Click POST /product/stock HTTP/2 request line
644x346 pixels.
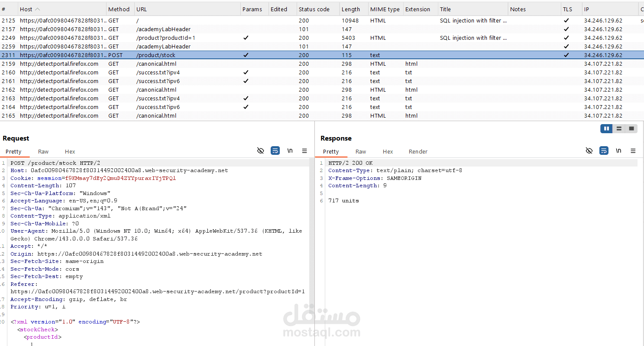(x=55, y=163)
